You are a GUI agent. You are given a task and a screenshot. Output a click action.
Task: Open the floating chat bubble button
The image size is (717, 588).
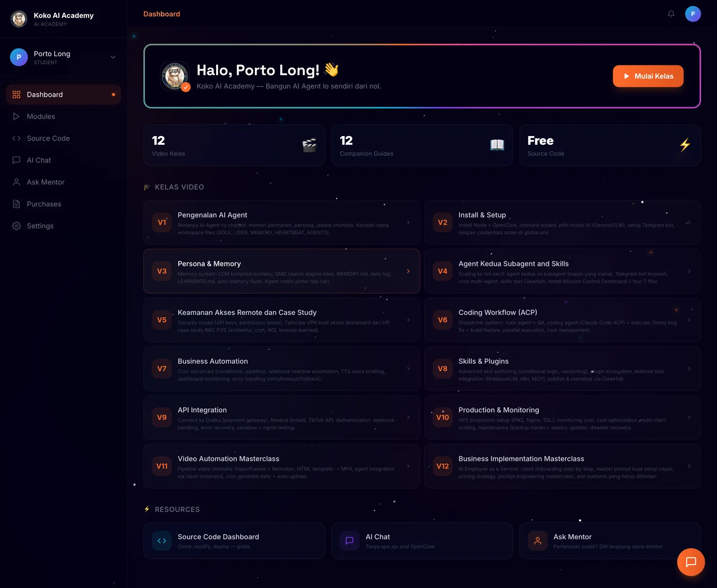click(x=691, y=562)
